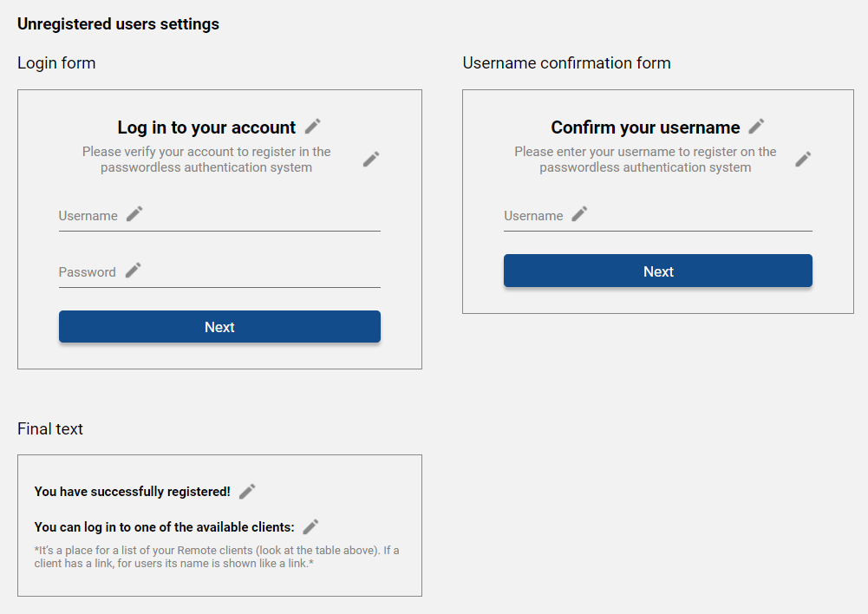
Task: Click the pencil icon next to Password
Action: (x=133, y=271)
